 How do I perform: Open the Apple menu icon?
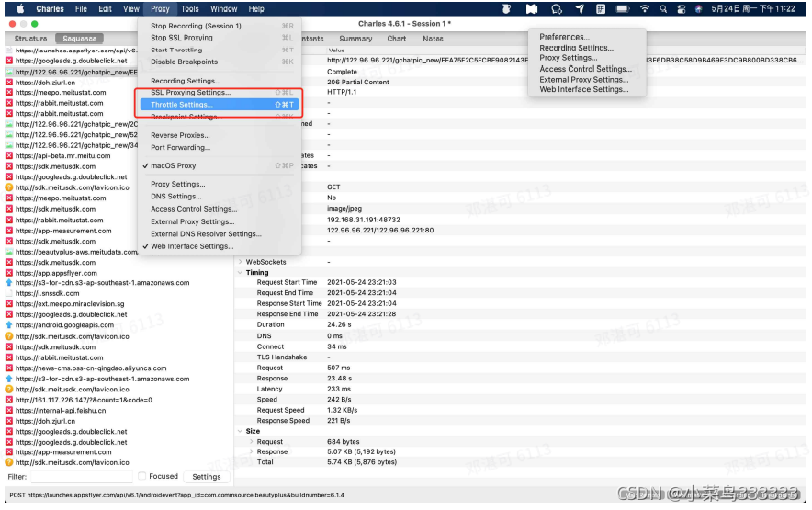coord(21,9)
